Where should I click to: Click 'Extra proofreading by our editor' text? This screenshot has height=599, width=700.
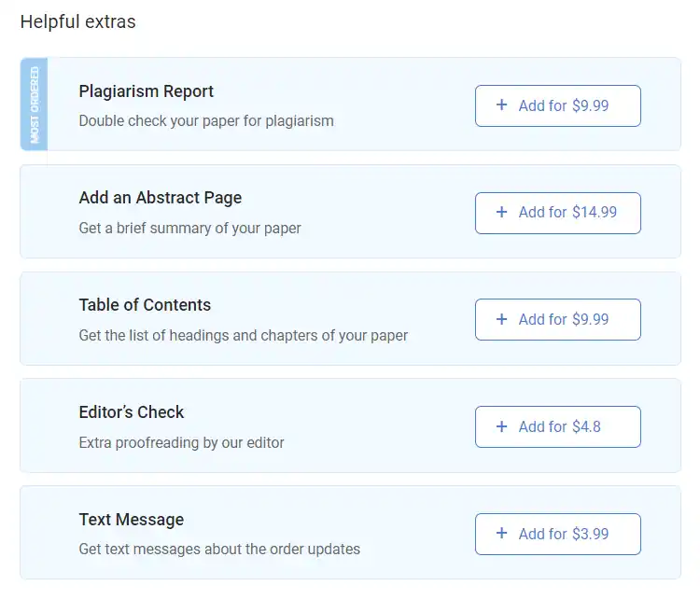[x=181, y=443]
